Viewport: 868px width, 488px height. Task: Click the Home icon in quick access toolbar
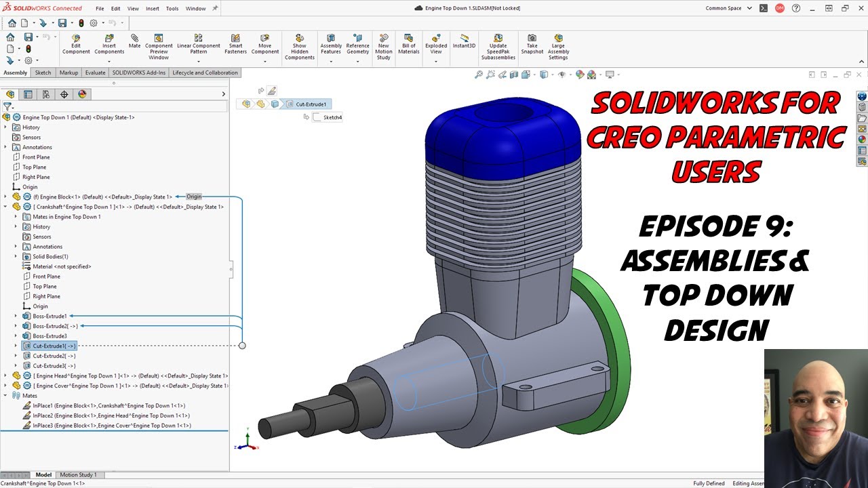[12, 23]
